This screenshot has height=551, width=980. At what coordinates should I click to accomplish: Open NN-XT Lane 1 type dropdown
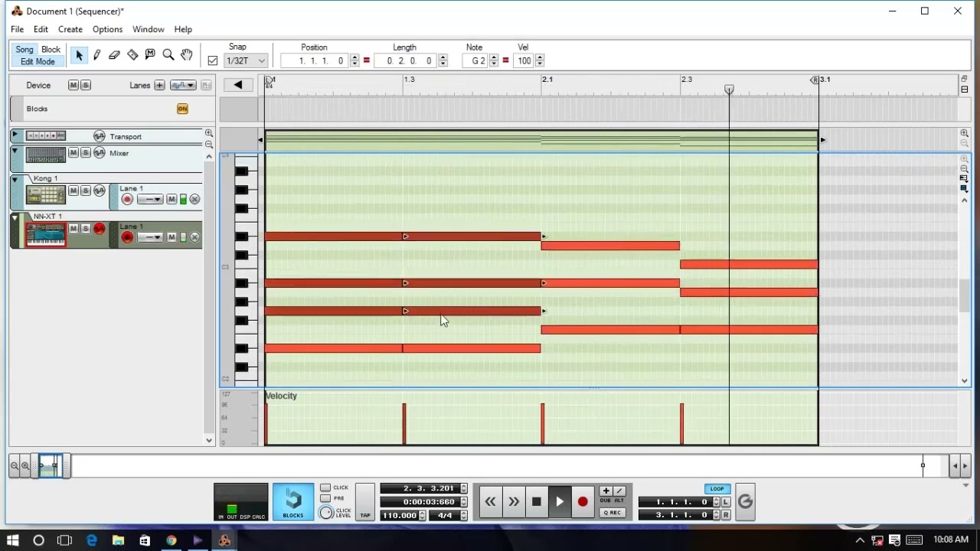149,237
